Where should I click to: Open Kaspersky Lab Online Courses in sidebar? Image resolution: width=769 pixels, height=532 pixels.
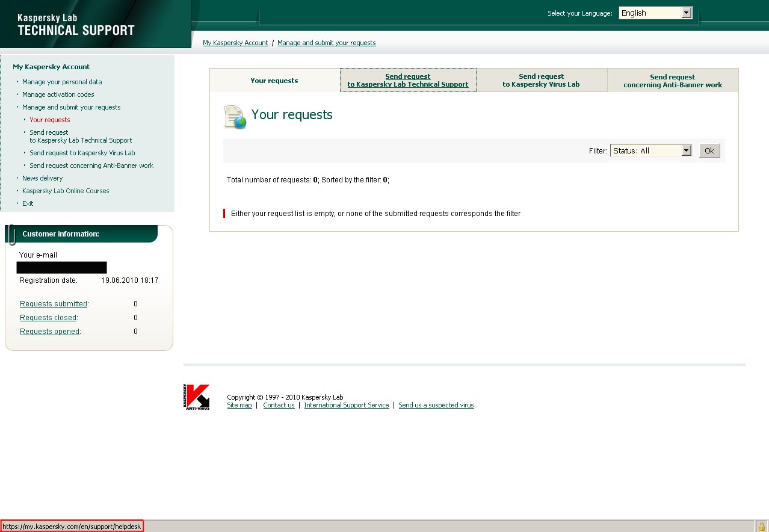[x=66, y=191]
